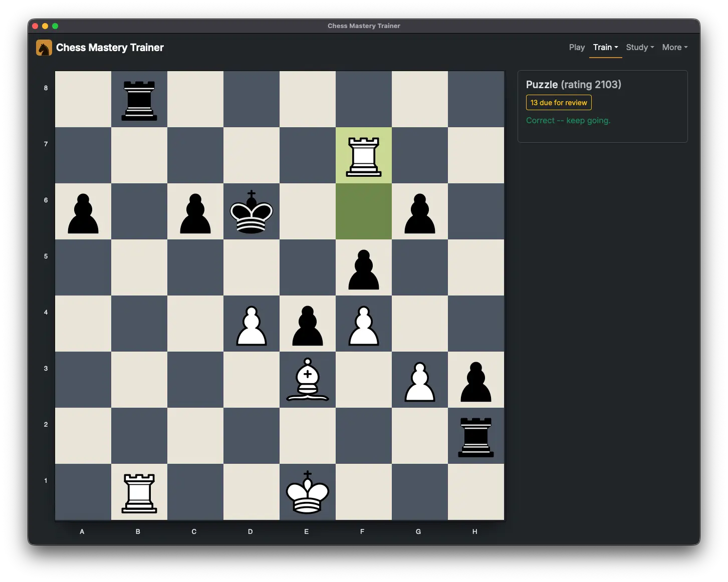Click the "Puzzle (rating 2103)" heading

pos(574,84)
